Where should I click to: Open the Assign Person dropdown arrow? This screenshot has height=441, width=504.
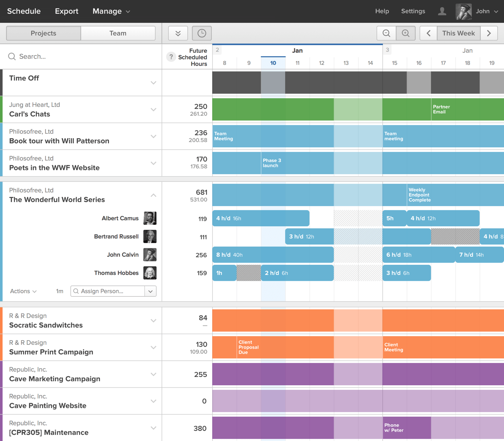tap(150, 291)
